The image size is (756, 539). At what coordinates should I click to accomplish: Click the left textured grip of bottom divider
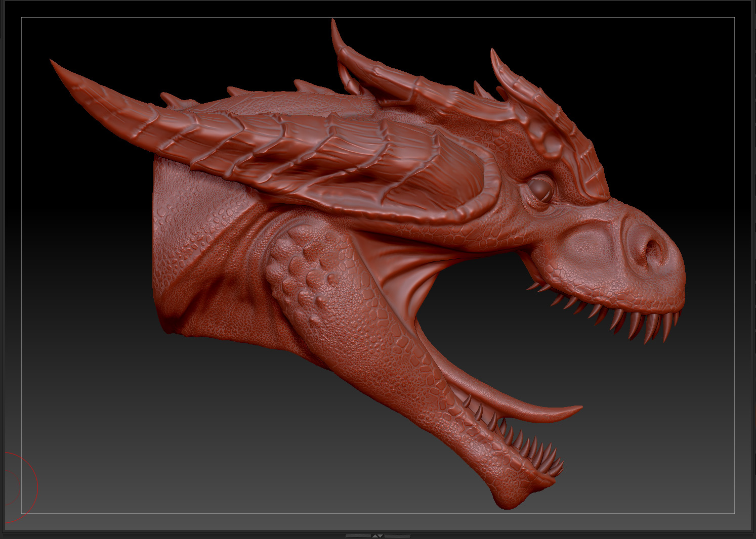[x=358, y=535]
